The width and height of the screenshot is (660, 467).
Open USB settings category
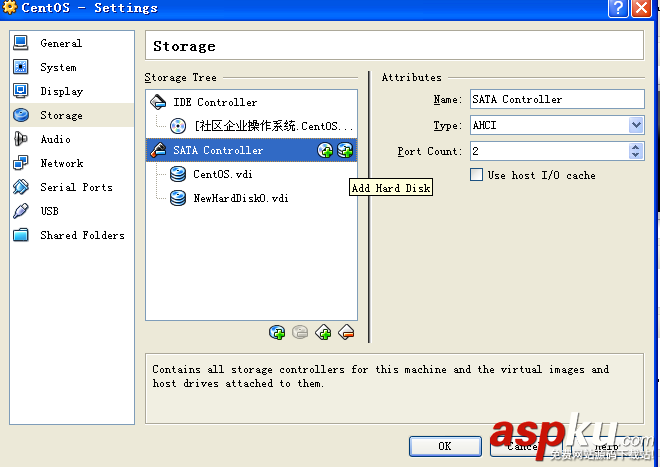click(72, 211)
